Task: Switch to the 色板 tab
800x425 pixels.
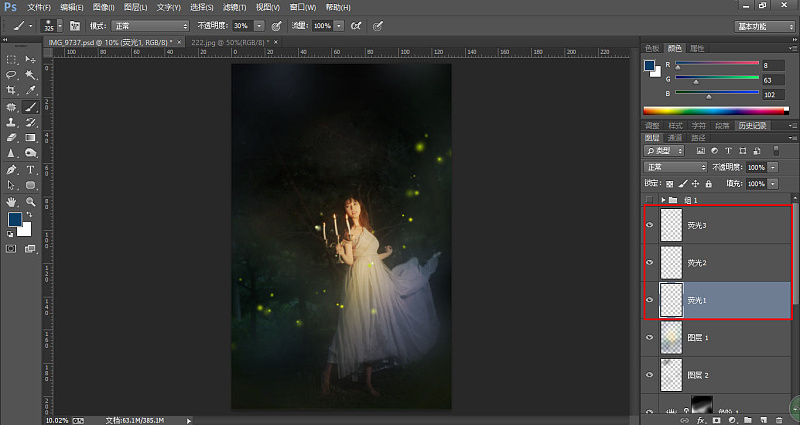Action: tap(652, 48)
